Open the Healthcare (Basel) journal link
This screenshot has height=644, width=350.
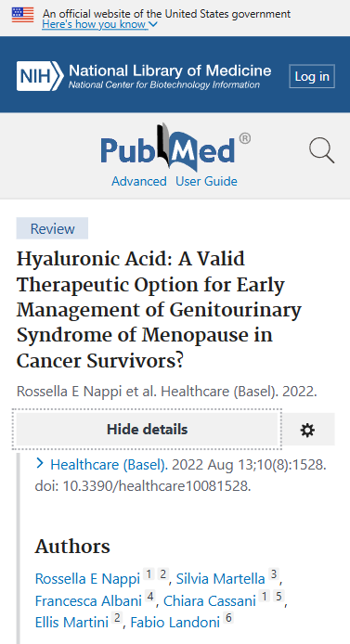[x=109, y=465]
